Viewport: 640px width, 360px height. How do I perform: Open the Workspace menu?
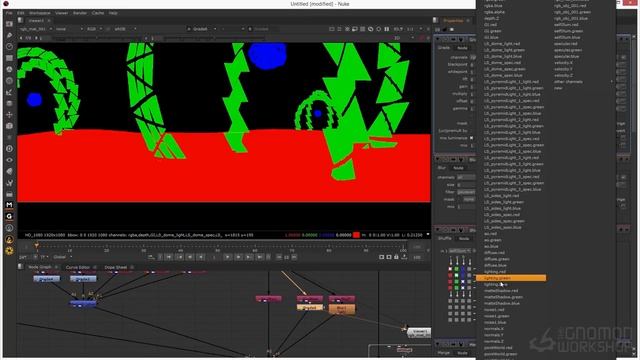point(39,13)
